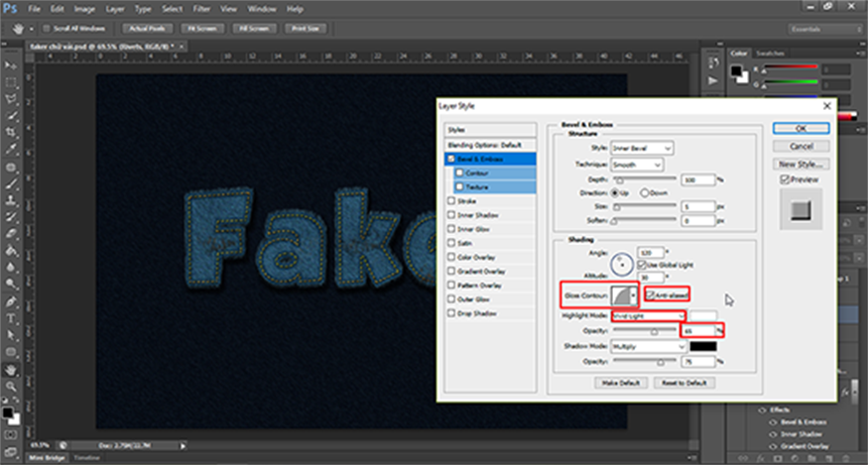
Task: Open the Highlight Mode dropdown
Action: coord(647,315)
